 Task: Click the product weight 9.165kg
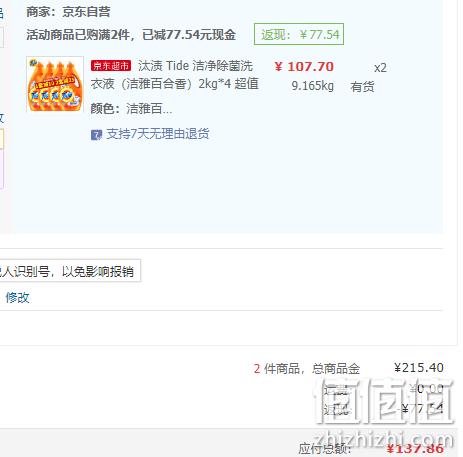312,86
